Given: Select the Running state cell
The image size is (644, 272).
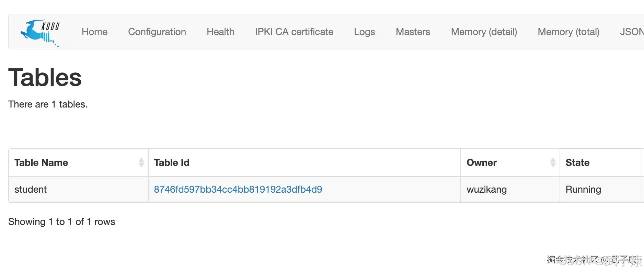Looking at the screenshot, I should coord(601,189).
